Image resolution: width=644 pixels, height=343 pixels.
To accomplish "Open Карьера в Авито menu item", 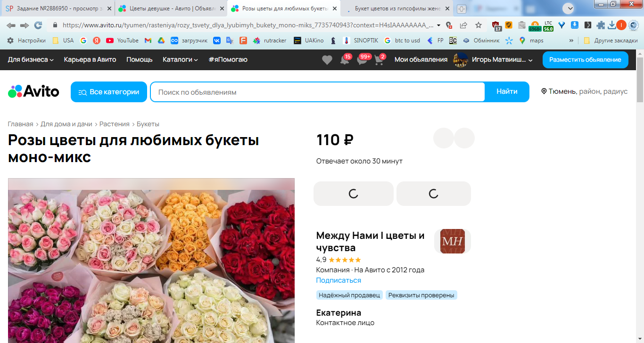I will tap(90, 59).
